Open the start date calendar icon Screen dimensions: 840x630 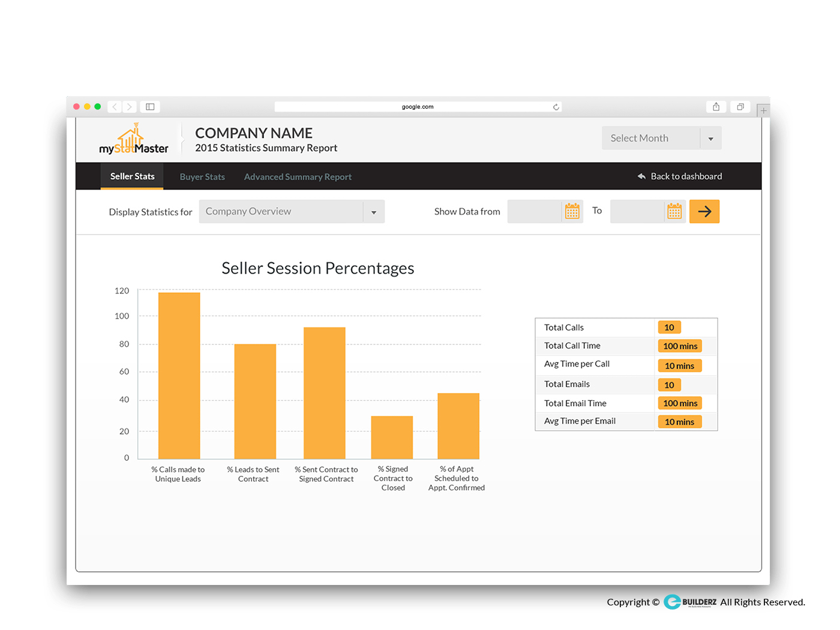tap(572, 211)
